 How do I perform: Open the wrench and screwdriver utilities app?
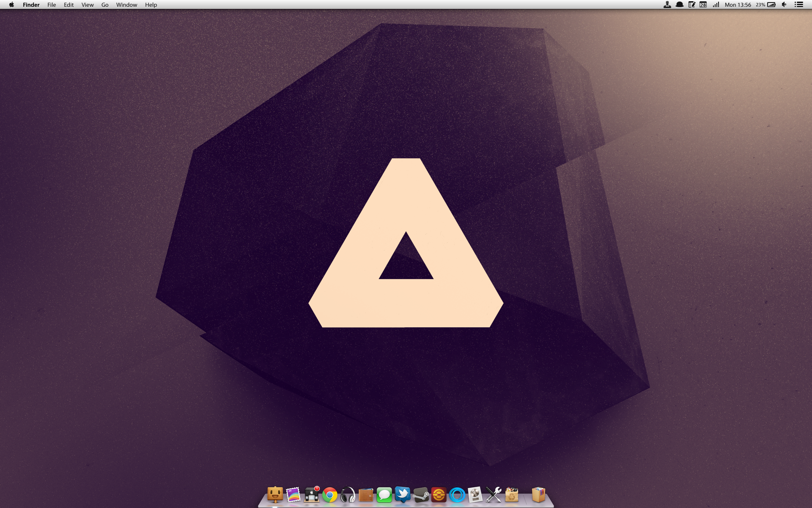(494, 495)
